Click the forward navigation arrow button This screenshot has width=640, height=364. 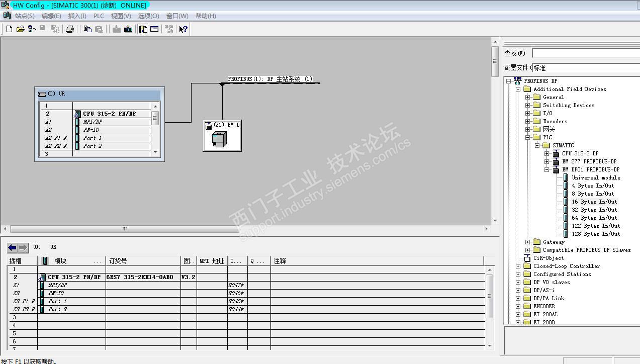(23, 247)
